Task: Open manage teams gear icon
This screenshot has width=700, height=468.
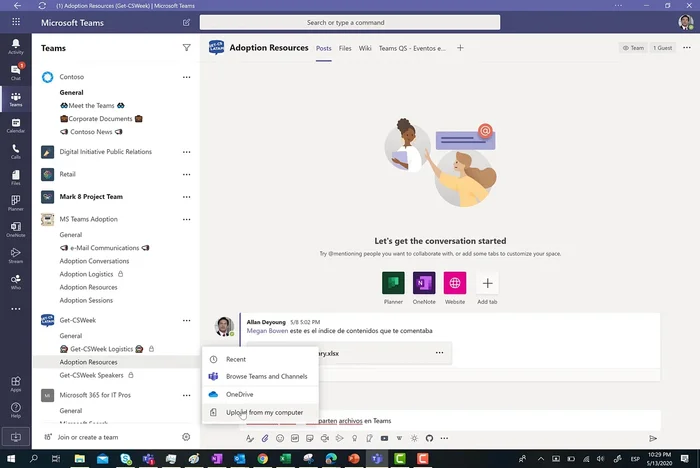Action: click(x=186, y=437)
